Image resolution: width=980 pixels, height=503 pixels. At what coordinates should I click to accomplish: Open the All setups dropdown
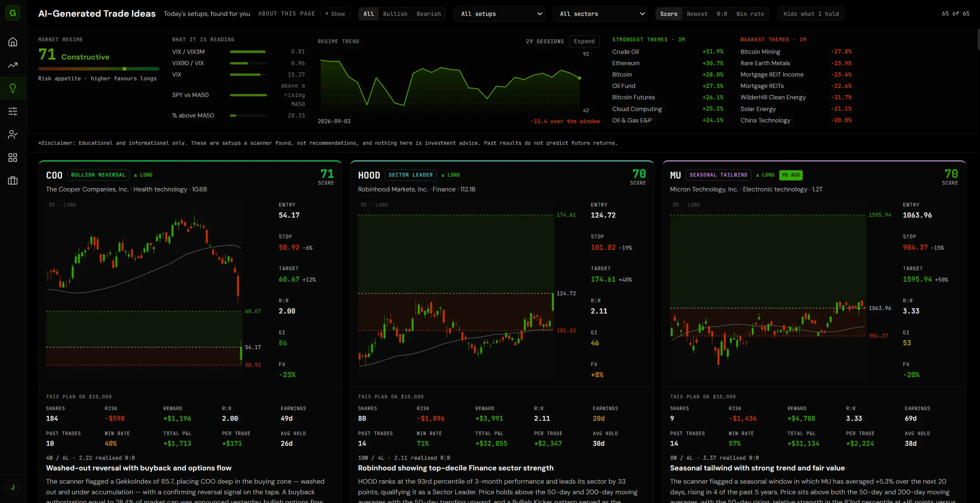click(x=499, y=14)
